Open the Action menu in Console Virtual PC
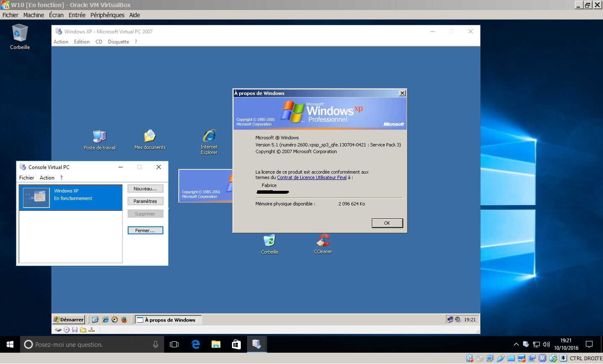Image resolution: width=603 pixels, height=364 pixels. pyautogui.click(x=47, y=178)
